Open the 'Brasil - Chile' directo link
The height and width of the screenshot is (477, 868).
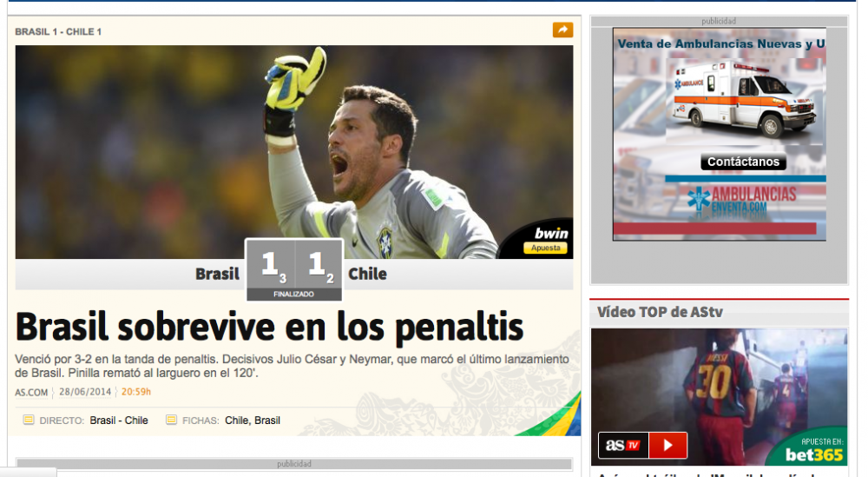pyautogui.click(x=119, y=421)
